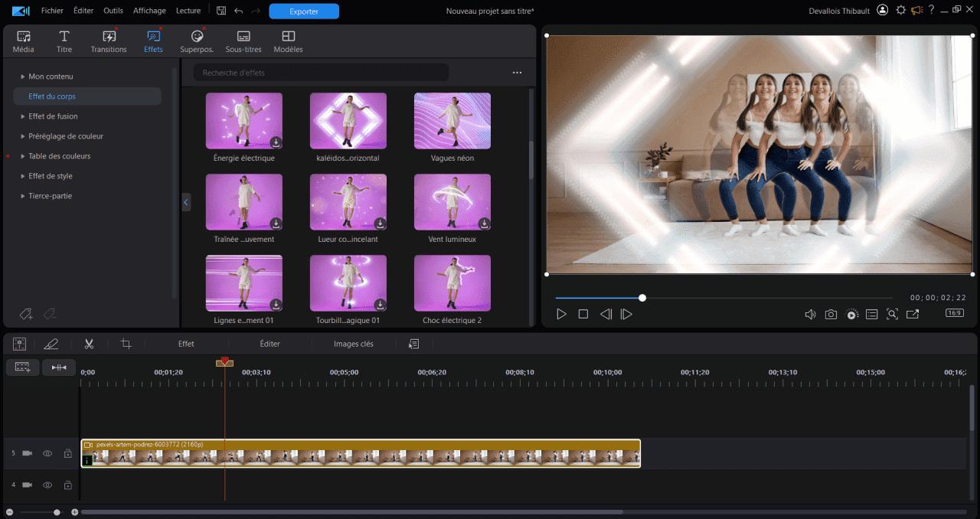
Task: Open the Fichier menu
Action: [52, 11]
